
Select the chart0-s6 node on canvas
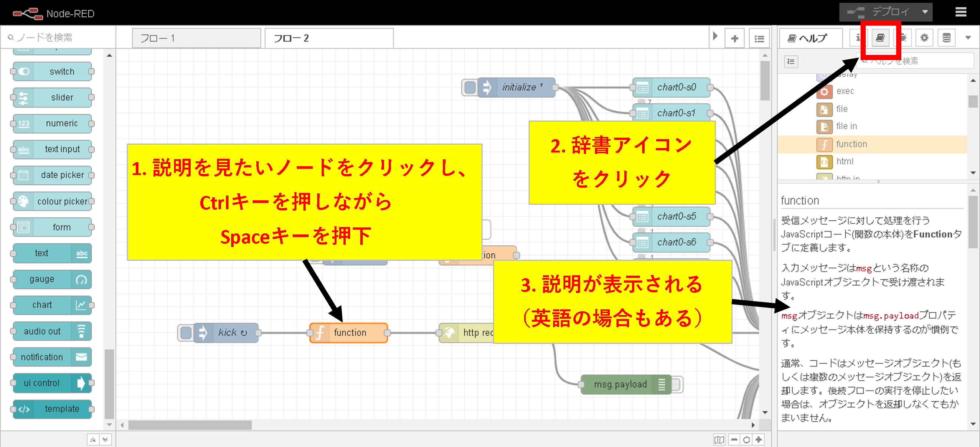(x=671, y=242)
